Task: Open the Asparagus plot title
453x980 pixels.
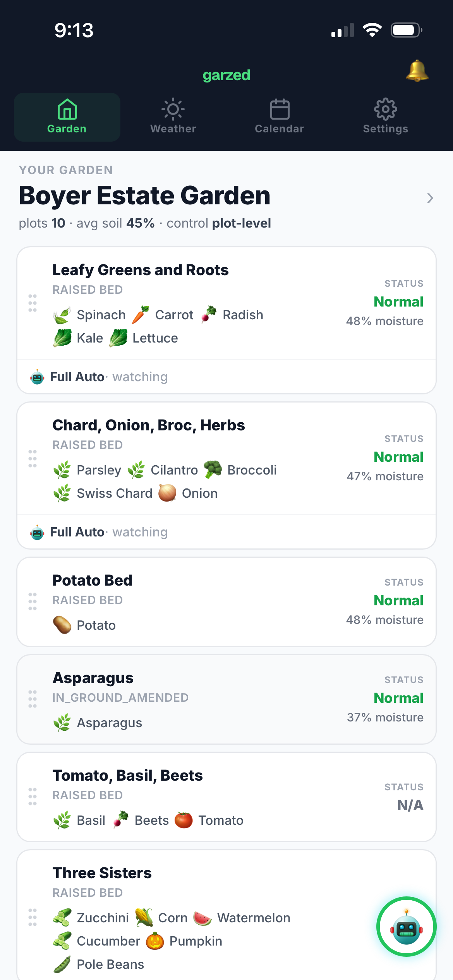Action: click(93, 678)
